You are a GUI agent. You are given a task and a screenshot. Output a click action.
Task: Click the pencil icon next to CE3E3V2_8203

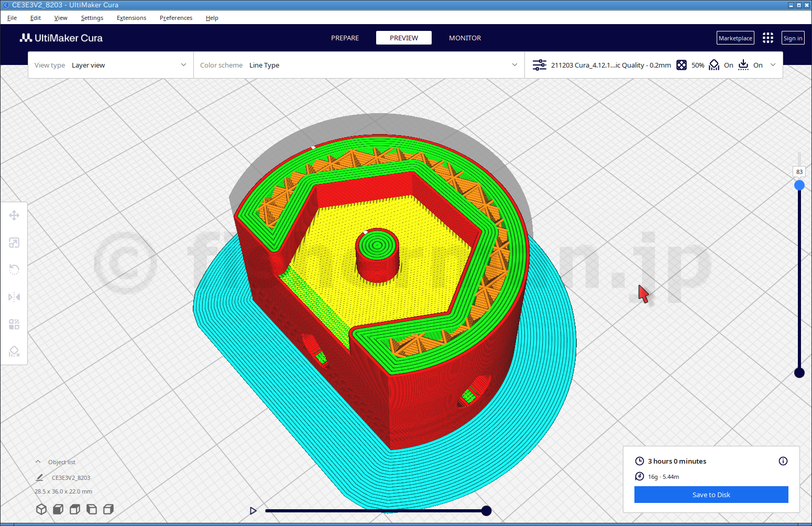point(40,477)
